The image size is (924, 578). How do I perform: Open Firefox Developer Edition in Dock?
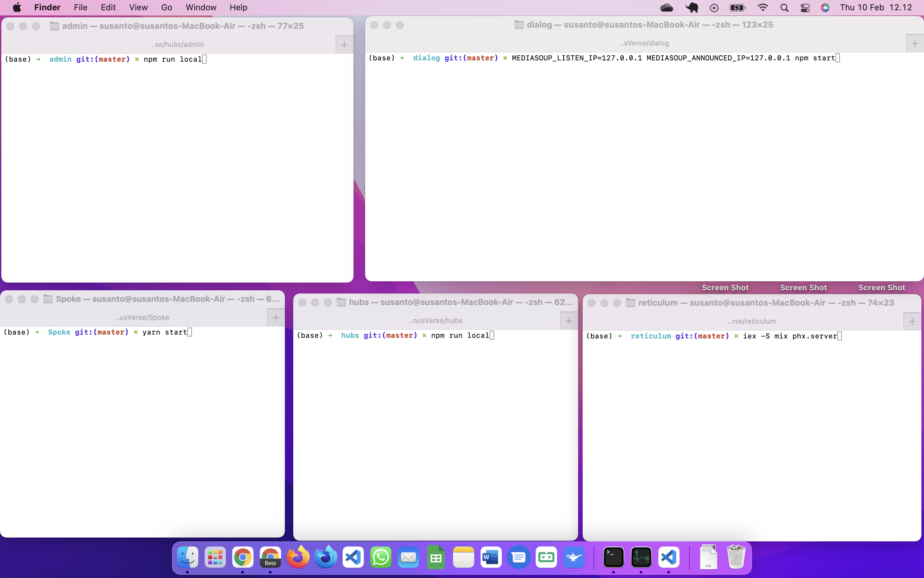[x=326, y=557]
